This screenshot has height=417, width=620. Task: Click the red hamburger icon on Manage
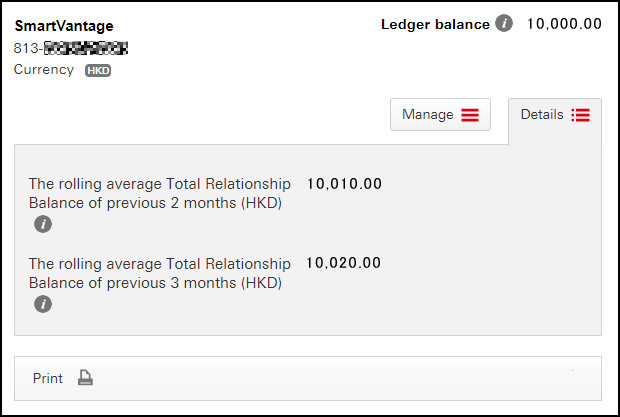[x=470, y=115]
